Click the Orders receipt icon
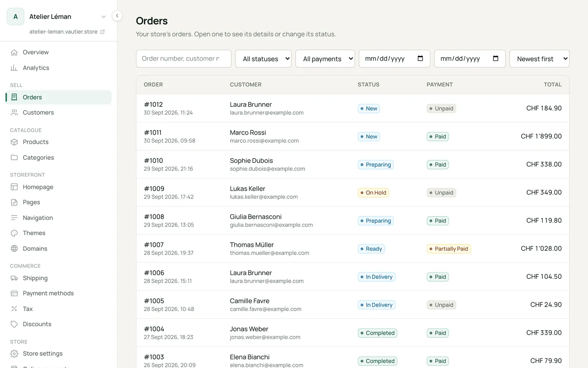This screenshot has height=368, width=588. 14,97
